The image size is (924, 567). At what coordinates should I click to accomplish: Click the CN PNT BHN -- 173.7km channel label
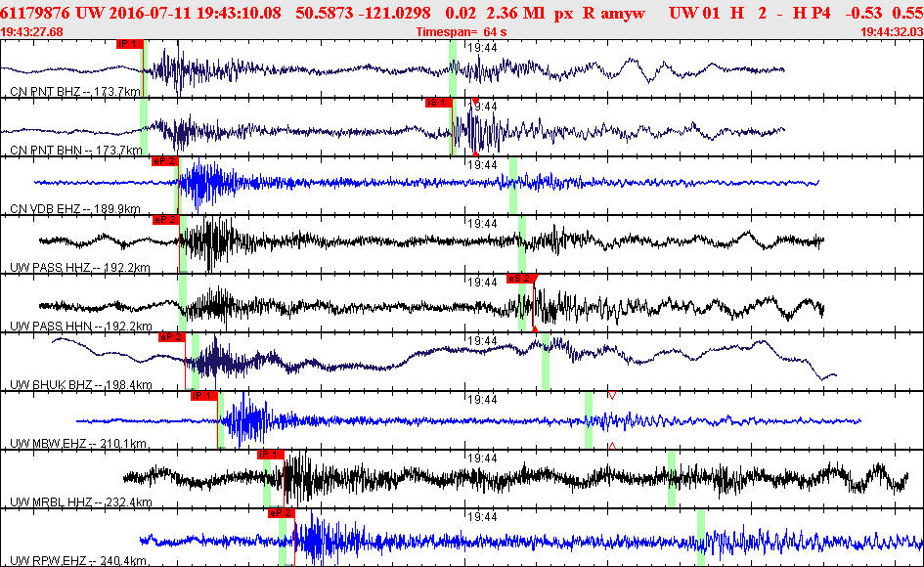point(76,151)
